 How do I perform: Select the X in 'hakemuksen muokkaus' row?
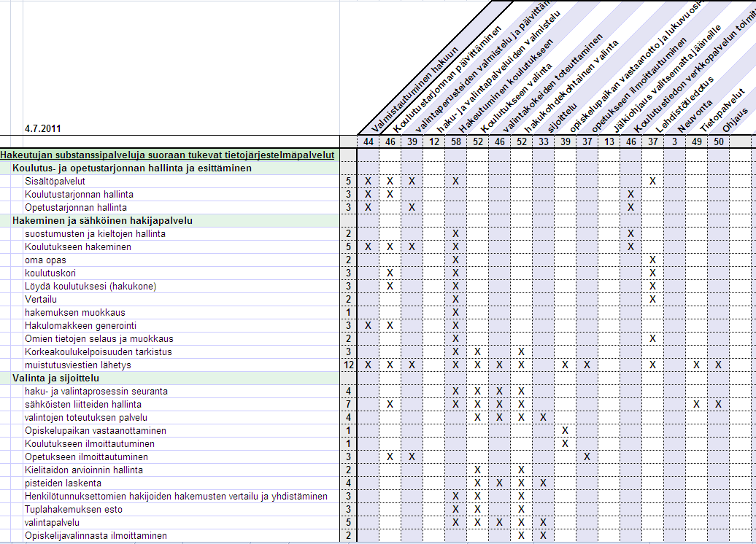pos(455,312)
